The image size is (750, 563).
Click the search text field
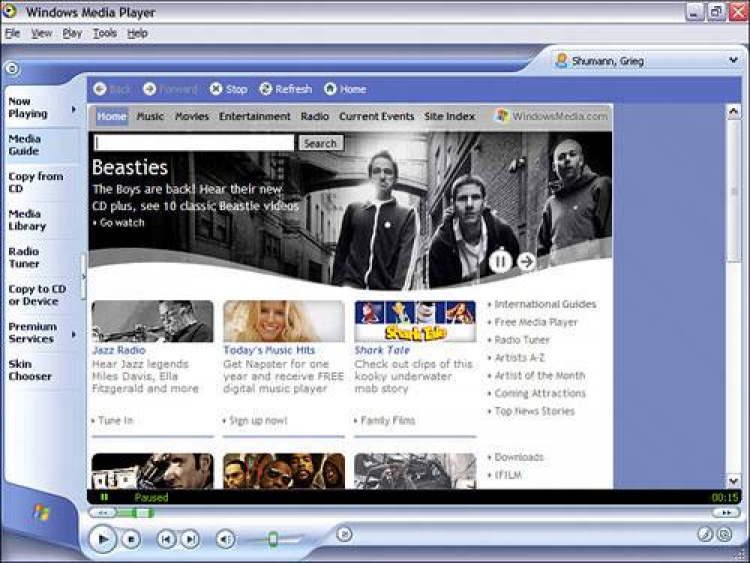coord(194,143)
